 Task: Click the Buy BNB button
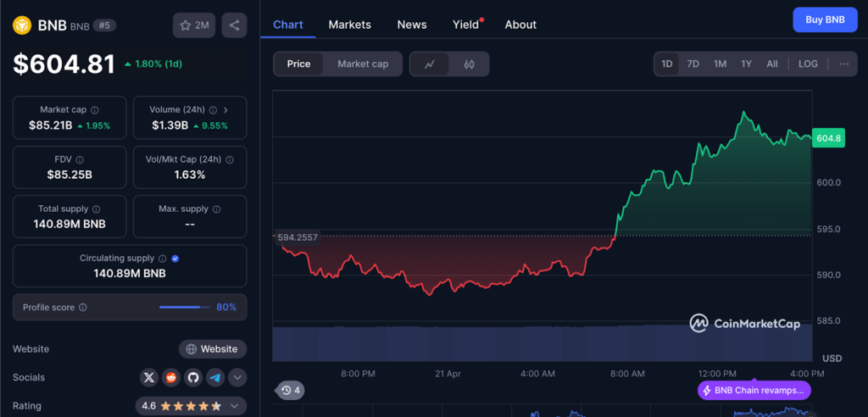click(x=824, y=19)
